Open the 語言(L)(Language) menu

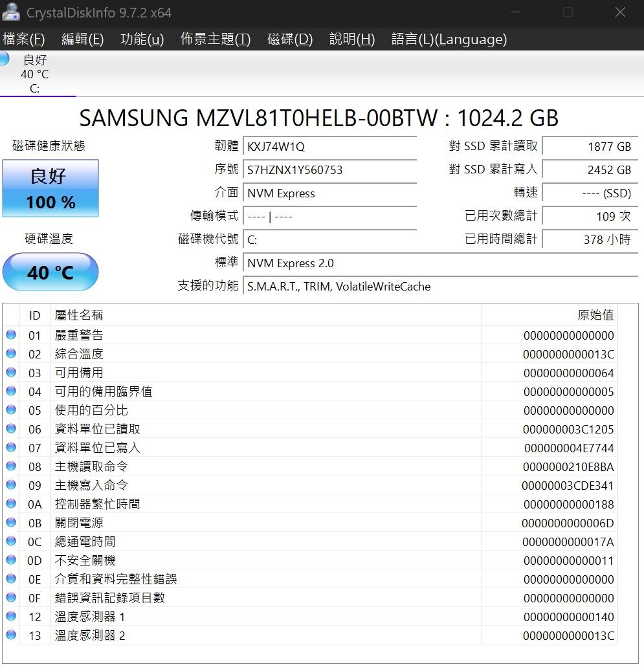pyautogui.click(x=449, y=39)
